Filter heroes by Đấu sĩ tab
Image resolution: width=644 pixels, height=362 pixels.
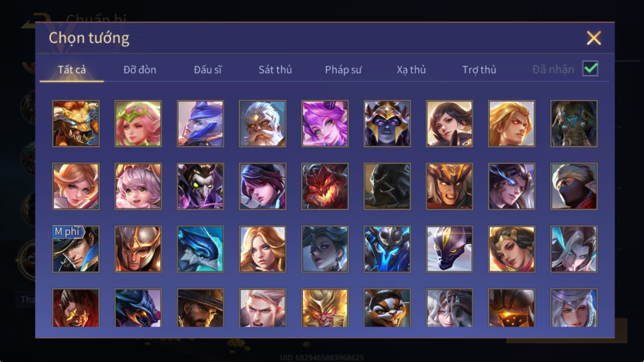[x=208, y=69]
